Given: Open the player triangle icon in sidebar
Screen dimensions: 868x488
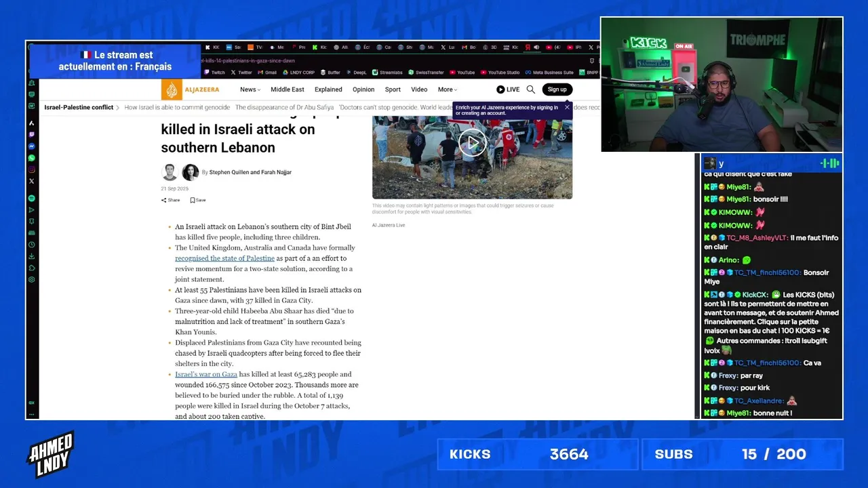Looking at the screenshot, I should point(32,210).
